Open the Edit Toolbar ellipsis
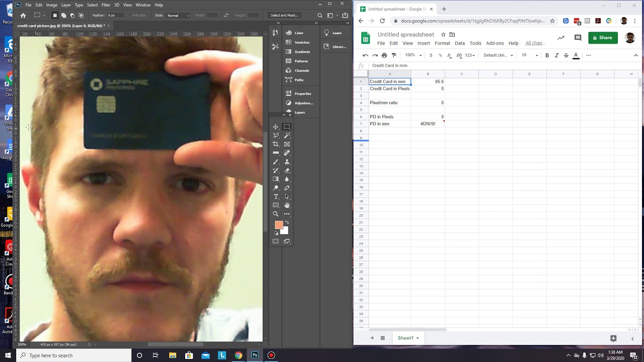The image size is (644, 362). 287,214
